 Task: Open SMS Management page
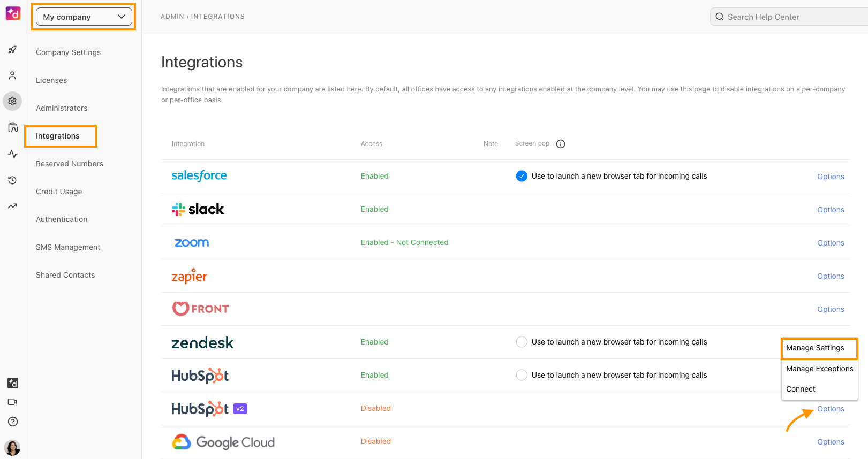tap(68, 247)
